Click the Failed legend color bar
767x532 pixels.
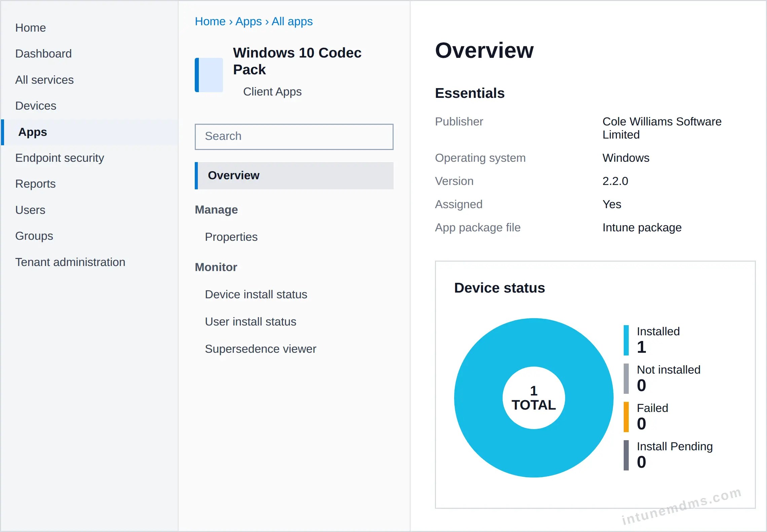(x=626, y=417)
